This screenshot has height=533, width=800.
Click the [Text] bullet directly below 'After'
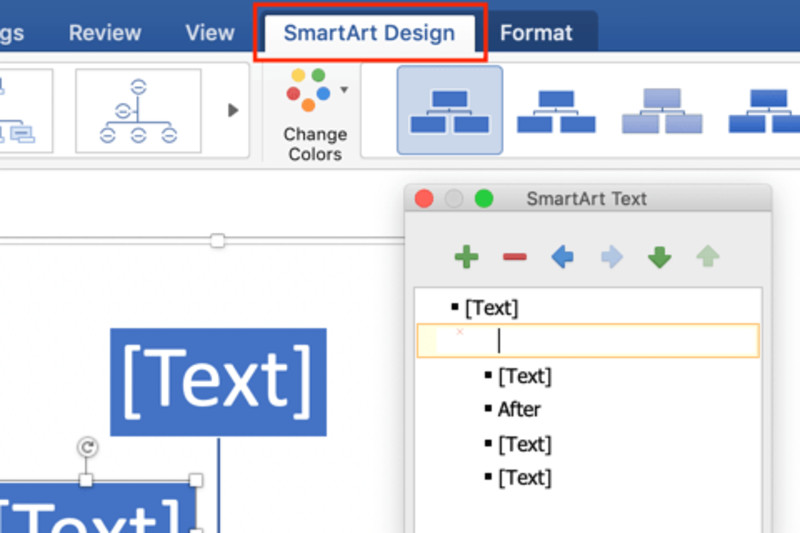click(524, 444)
